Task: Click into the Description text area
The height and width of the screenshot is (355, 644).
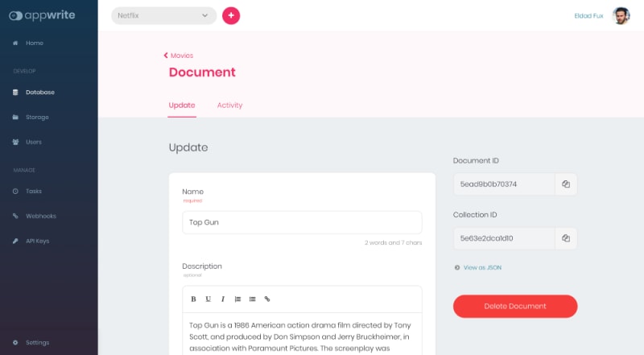Action: click(x=302, y=333)
